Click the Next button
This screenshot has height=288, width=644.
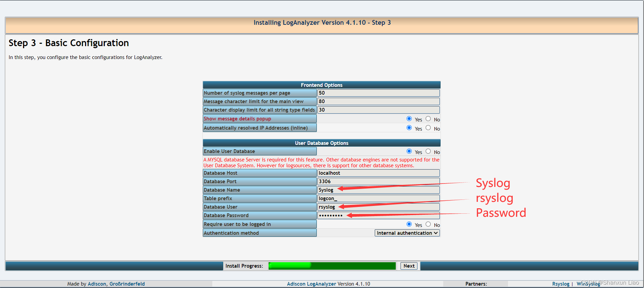409,266
